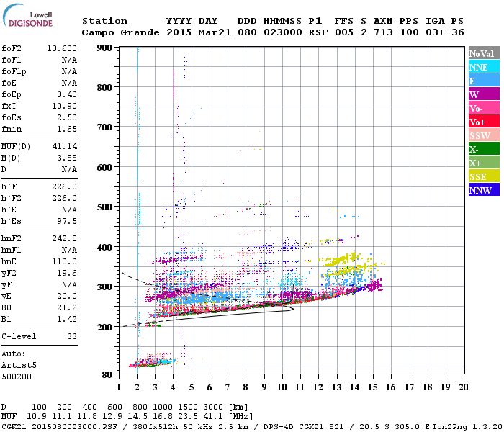This screenshot has width=504, height=432.
Task: Click the PPS value 100
Action: [x=409, y=32]
